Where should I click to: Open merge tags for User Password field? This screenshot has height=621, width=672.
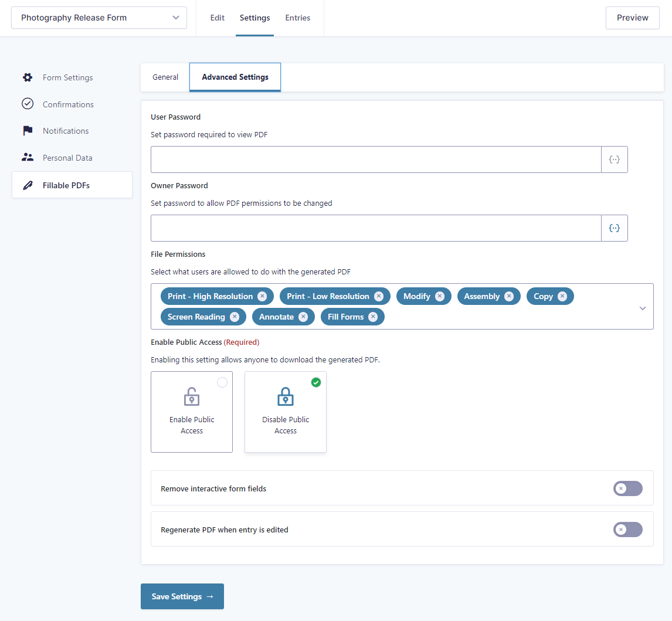coord(615,159)
